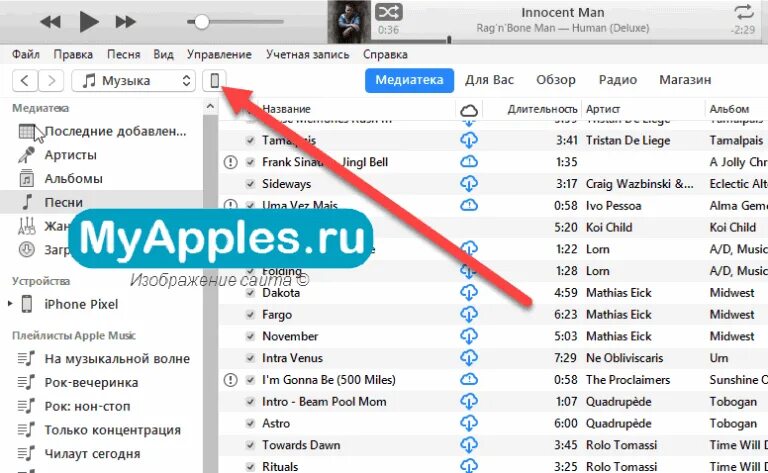Select Песни in the sidebar
The height and width of the screenshot is (473, 768).
pos(101,202)
